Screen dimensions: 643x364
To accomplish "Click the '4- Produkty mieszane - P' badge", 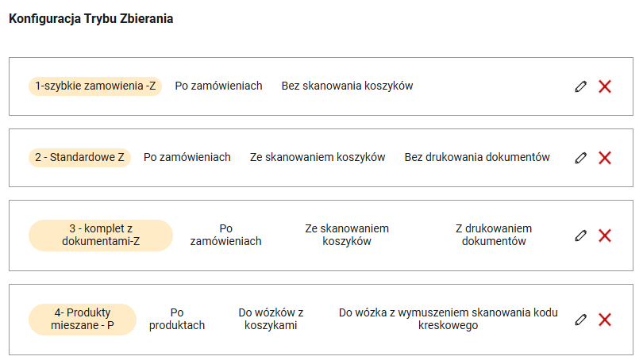I will click(83, 319).
